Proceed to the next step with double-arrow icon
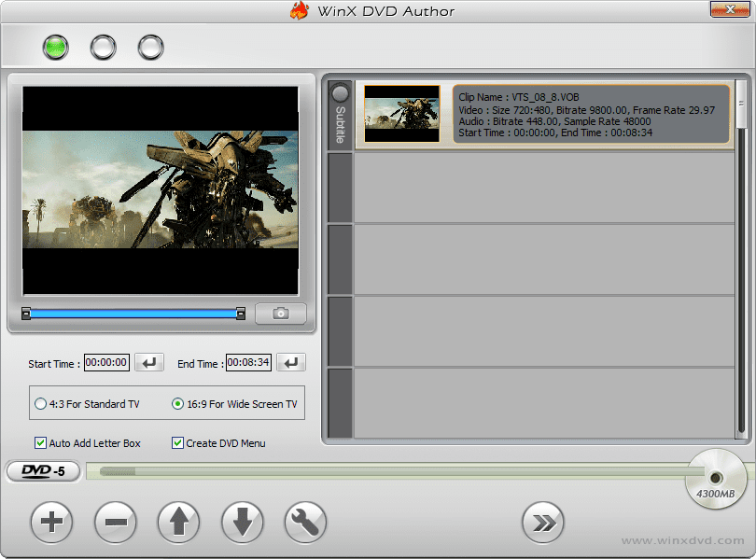756x559 pixels. click(544, 523)
